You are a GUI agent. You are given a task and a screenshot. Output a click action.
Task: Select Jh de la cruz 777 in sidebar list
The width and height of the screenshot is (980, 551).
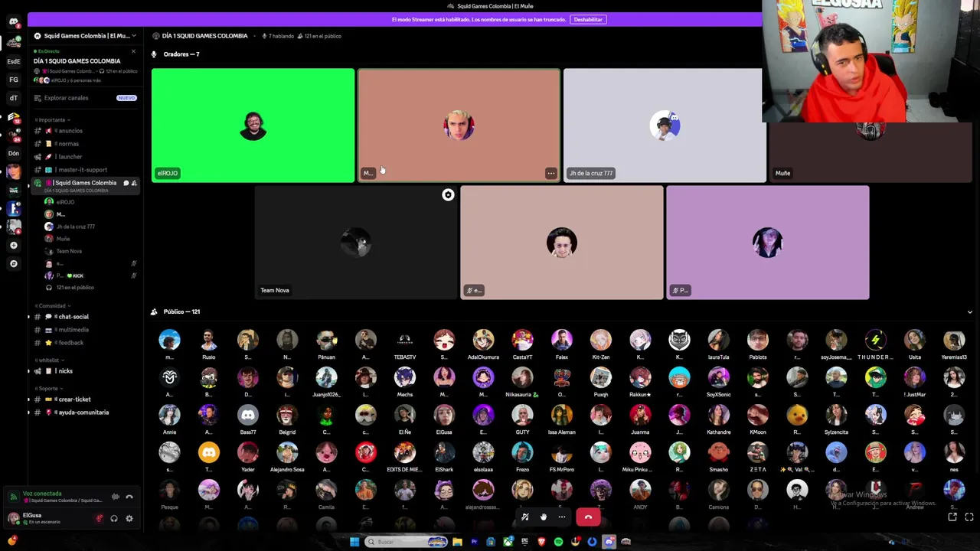pos(75,227)
